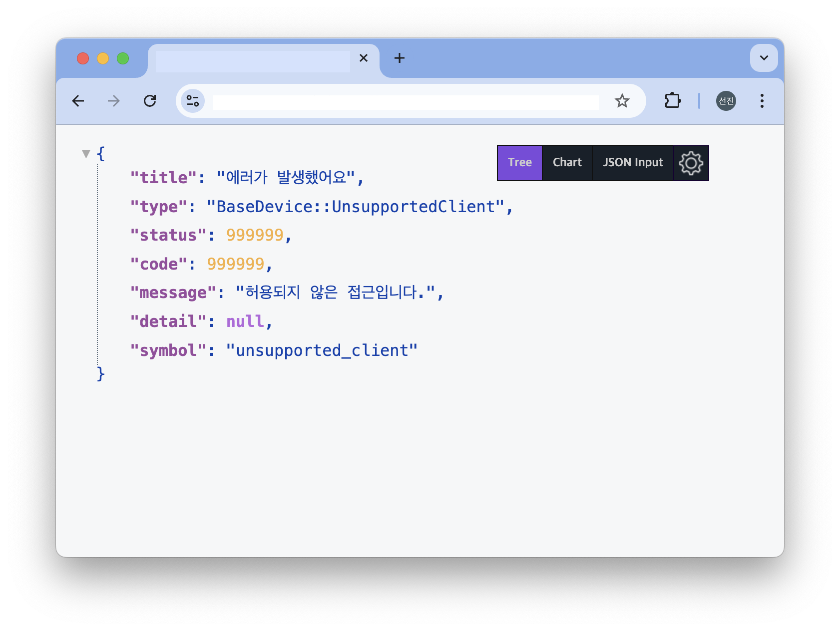Open the Chrome three-dot menu
Screen dimensions: 840x631
[x=762, y=101]
